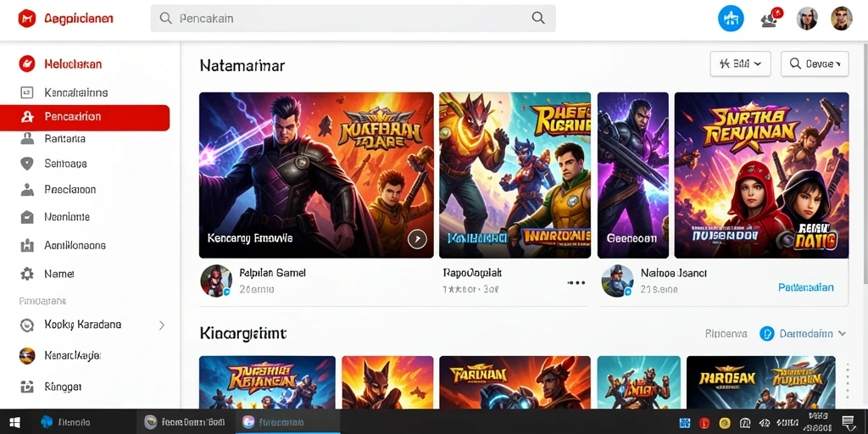Click the Rartanta person icon

coord(26,138)
